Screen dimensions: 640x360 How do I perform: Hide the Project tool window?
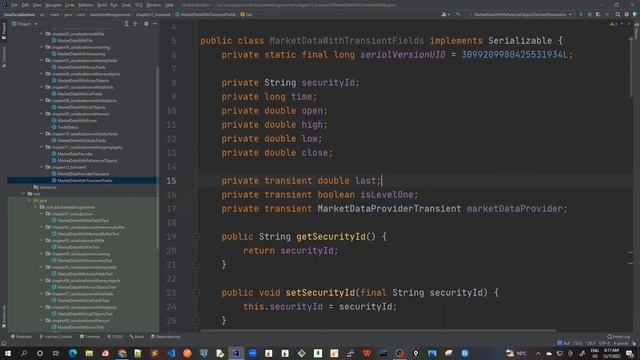(155, 24)
